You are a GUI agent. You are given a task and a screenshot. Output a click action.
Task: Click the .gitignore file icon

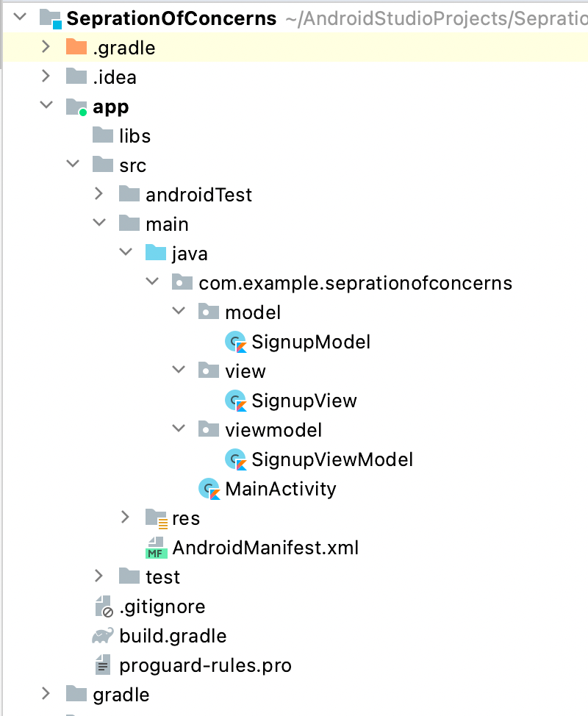point(103,606)
